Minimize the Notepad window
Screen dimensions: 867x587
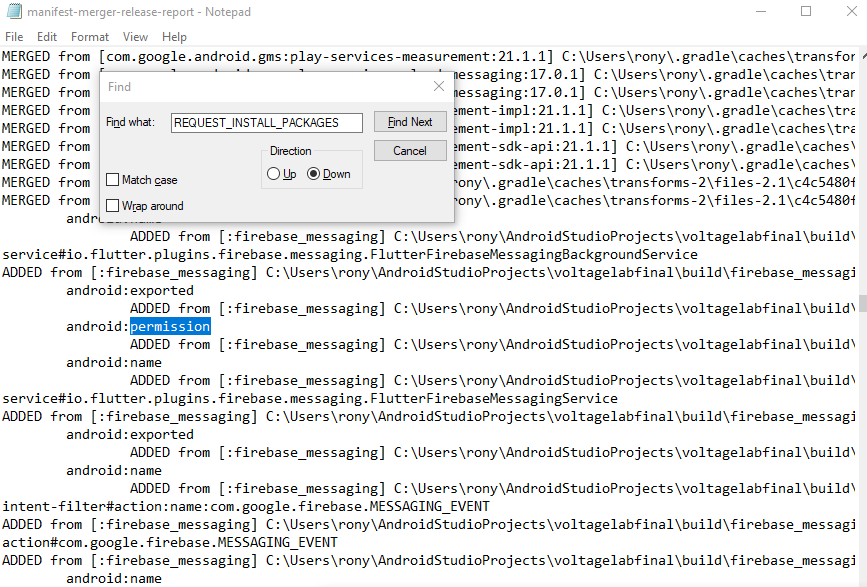(761, 11)
